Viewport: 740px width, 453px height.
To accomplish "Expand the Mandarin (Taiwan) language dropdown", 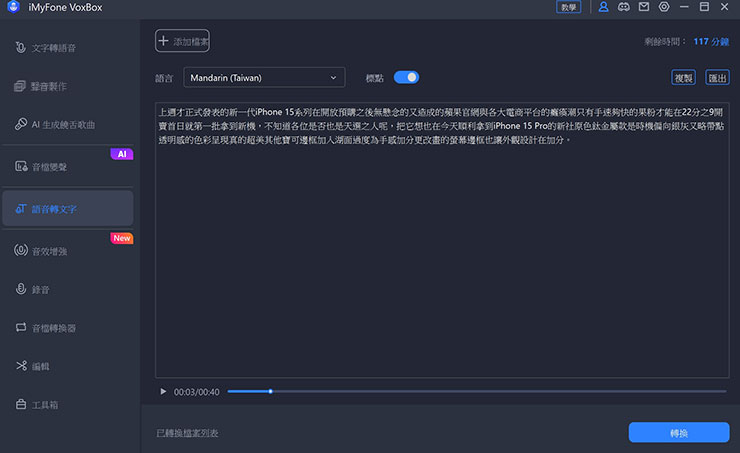I will coord(264,77).
